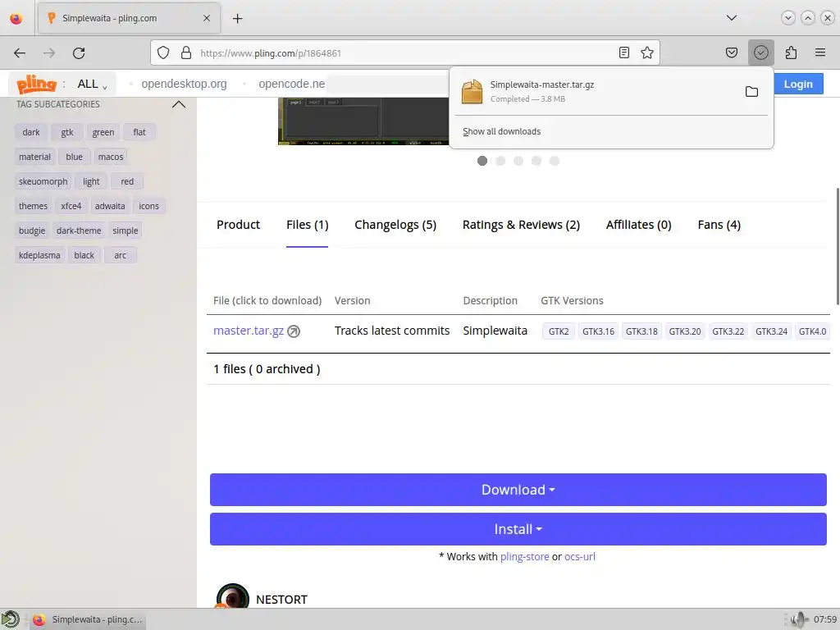Select the kdeplasma tag
Screen dimensions: 840x630
point(39,256)
